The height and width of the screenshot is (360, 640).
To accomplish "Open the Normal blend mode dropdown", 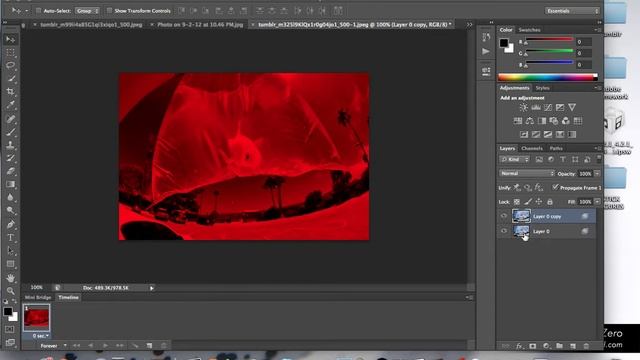I will 527,173.
